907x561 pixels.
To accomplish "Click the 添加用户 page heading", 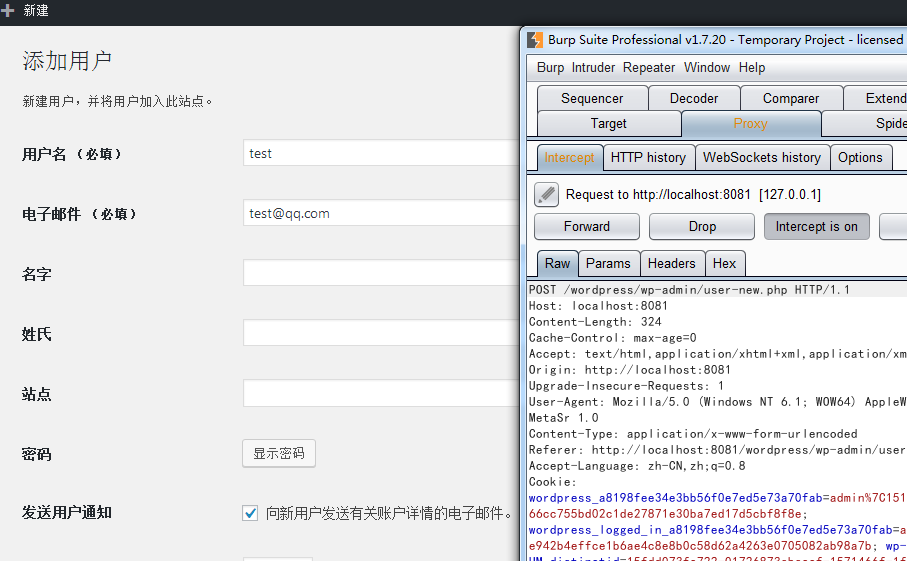I will [x=67, y=61].
